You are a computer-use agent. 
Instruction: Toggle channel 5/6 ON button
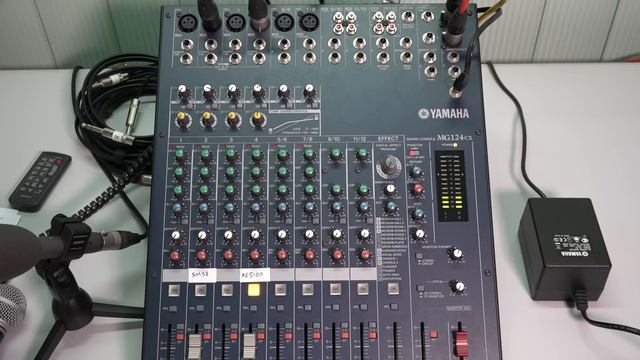click(x=280, y=290)
